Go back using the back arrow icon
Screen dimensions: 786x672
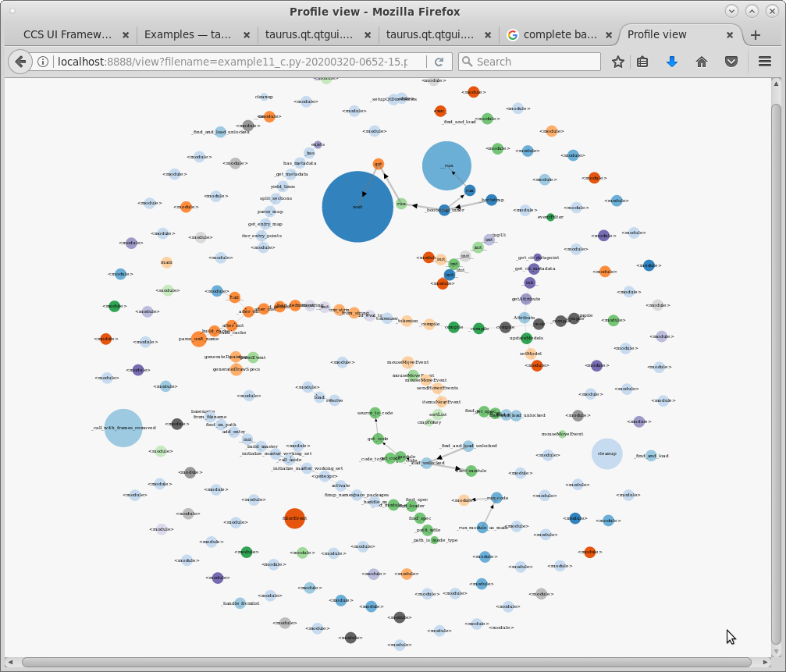tap(20, 62)
